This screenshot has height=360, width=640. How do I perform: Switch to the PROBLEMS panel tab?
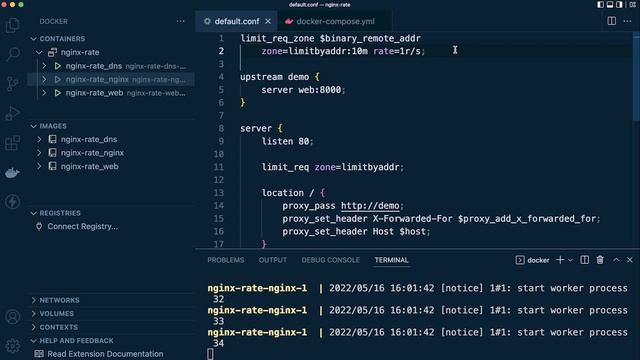pyautogui.click(x=225, y=260)
